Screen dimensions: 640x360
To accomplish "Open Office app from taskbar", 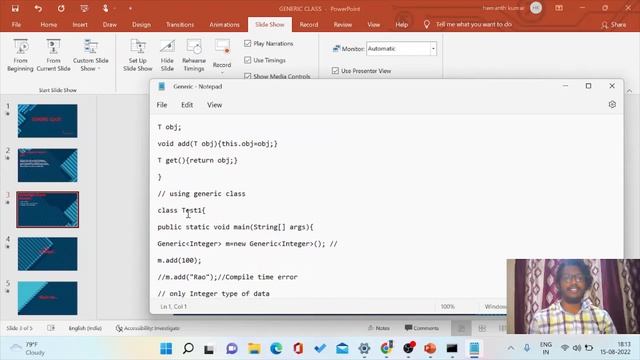I will coord(298,349).
